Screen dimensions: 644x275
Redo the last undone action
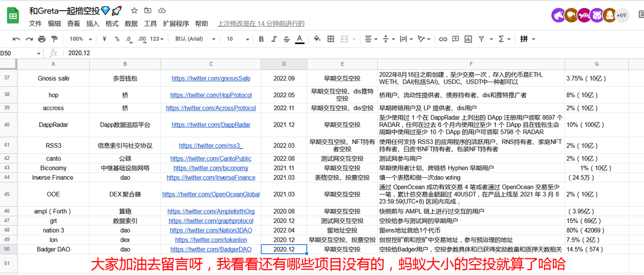click(28, 39)
